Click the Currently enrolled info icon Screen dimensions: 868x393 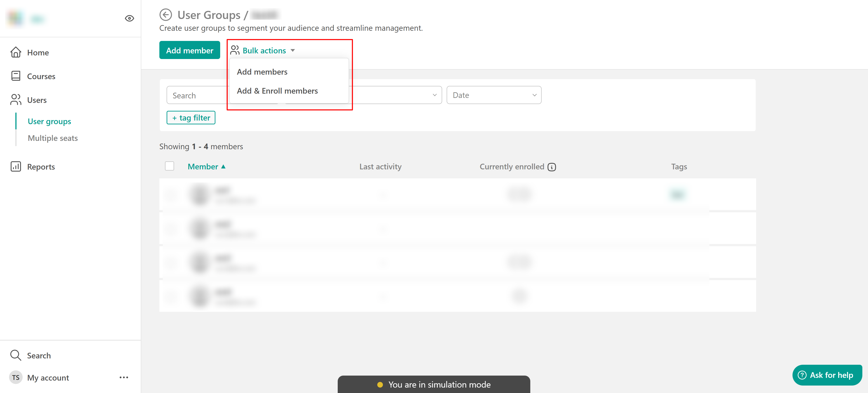(552, 167)
